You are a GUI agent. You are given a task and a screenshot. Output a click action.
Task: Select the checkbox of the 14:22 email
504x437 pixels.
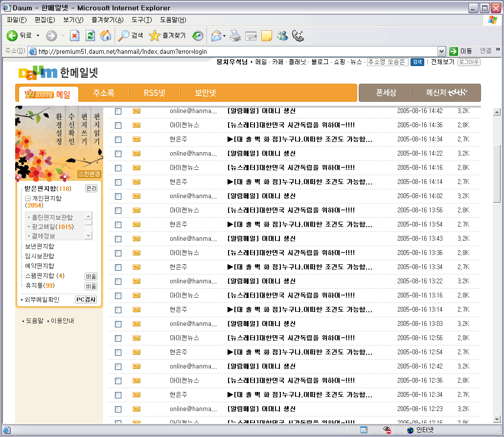click(x=118, y=154)
